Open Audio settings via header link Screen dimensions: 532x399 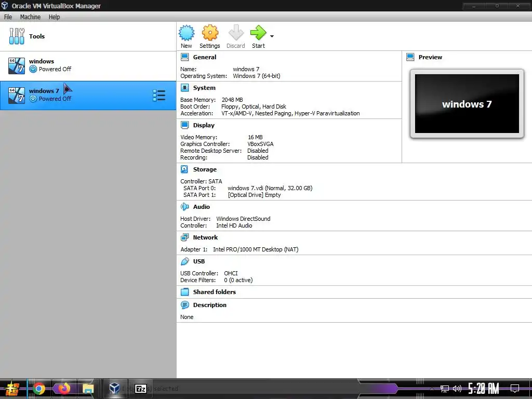[202, 207]
